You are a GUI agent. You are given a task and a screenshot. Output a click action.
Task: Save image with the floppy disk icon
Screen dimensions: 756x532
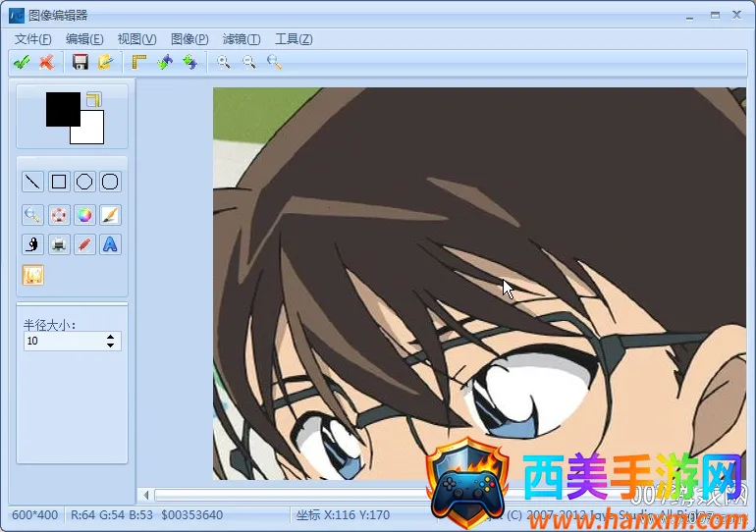[81, 62]
